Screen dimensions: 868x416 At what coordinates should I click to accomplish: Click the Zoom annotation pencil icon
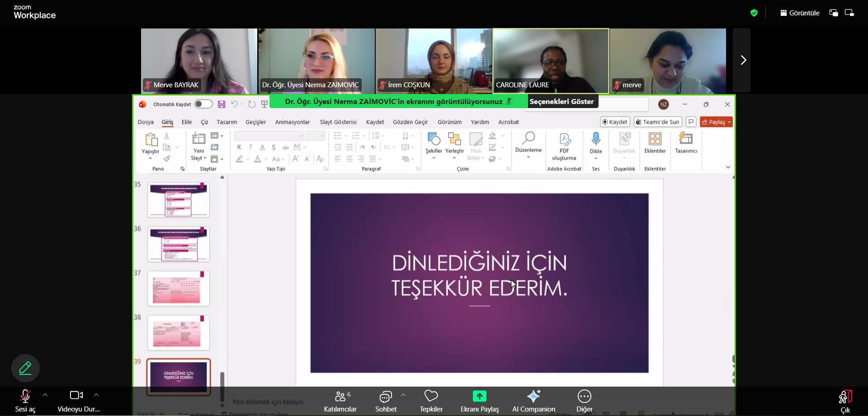pyautogui.click(x=25, y=368)
